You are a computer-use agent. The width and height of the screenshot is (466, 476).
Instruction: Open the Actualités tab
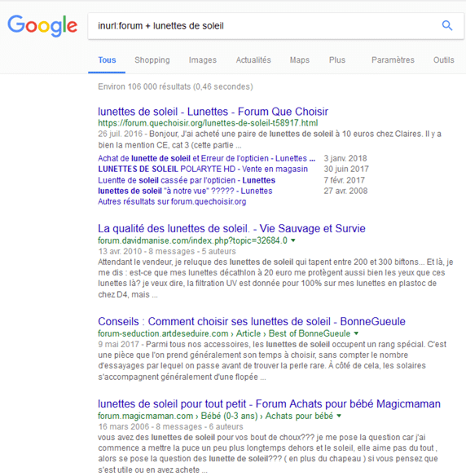click(x=253, y=60)
